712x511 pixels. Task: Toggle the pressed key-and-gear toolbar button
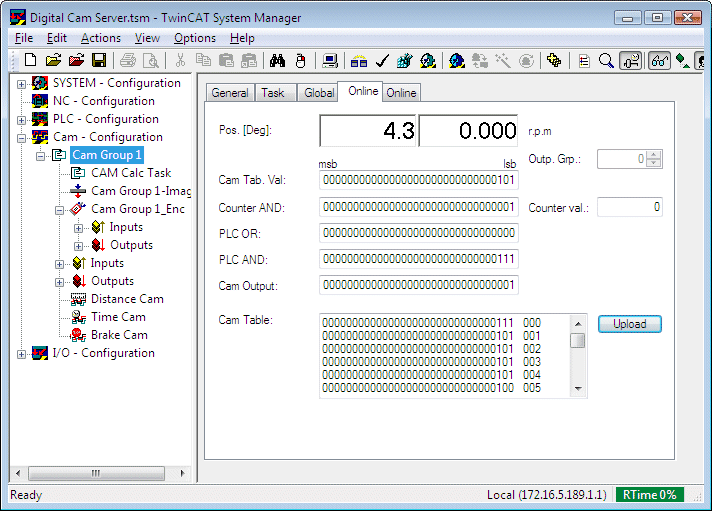coord(631,60)
